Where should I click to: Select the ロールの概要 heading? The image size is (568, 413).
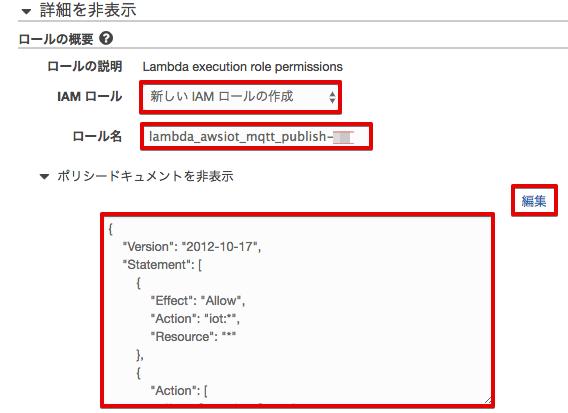tap(56, 39)
